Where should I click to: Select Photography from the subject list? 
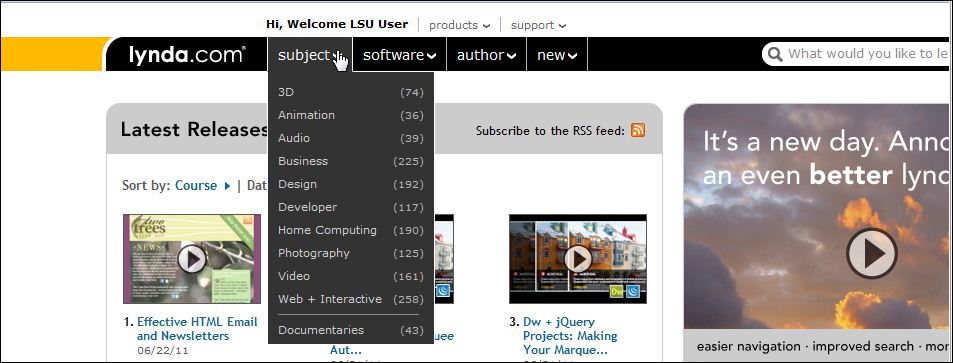pos(351,254)
